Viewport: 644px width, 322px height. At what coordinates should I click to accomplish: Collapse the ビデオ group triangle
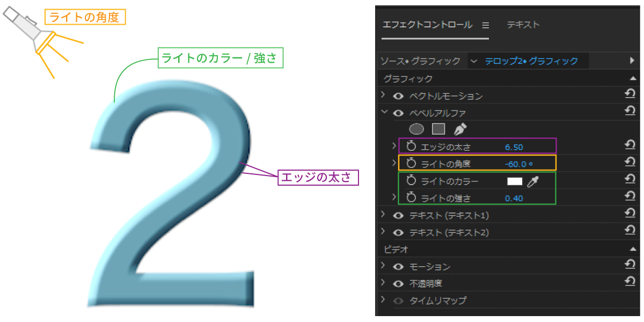click(633, 250)
